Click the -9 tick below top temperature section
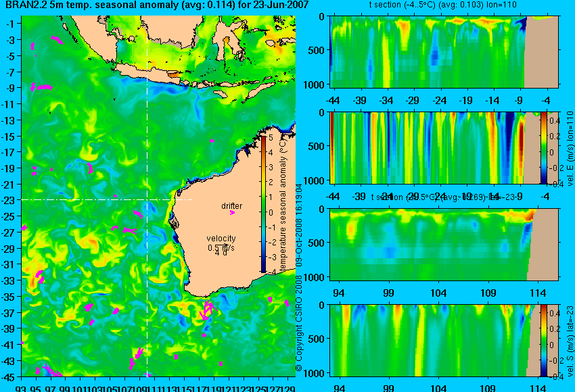575x392 pixels. click(x=519, y=101)
